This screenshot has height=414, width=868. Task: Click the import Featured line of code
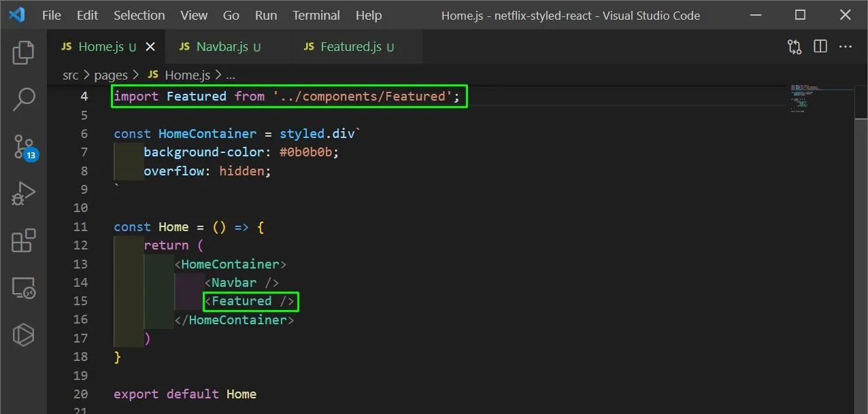287,97
